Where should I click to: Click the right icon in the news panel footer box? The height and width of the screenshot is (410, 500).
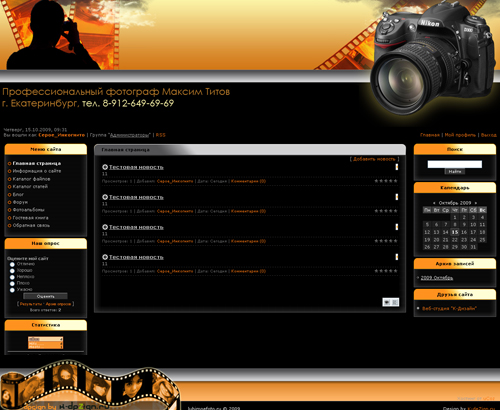pyautogui.click(x=395, y=302)
